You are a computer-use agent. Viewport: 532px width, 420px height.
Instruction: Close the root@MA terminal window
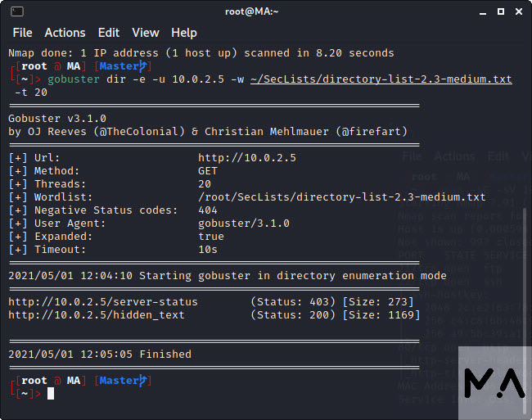tap(516, 11)
